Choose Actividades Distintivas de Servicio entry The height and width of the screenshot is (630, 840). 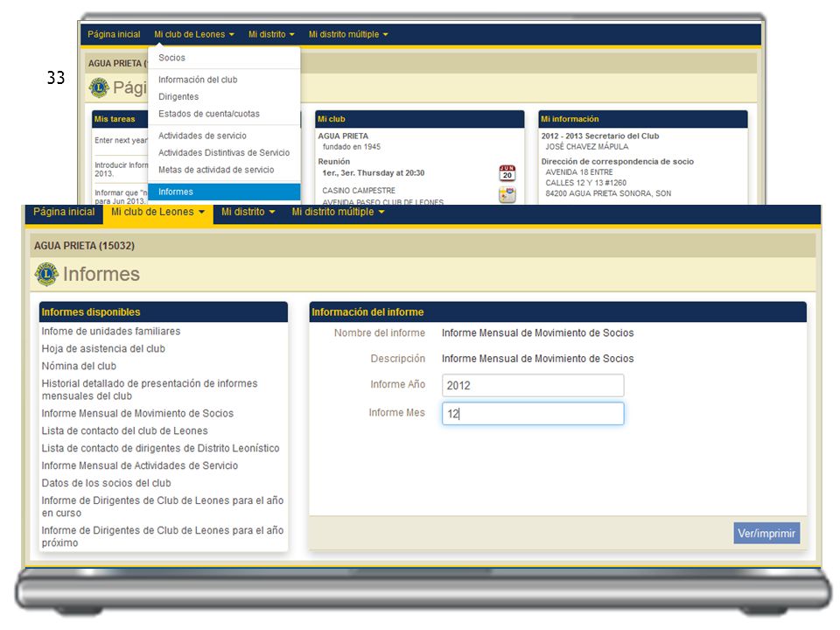click(x=224, y=153)
